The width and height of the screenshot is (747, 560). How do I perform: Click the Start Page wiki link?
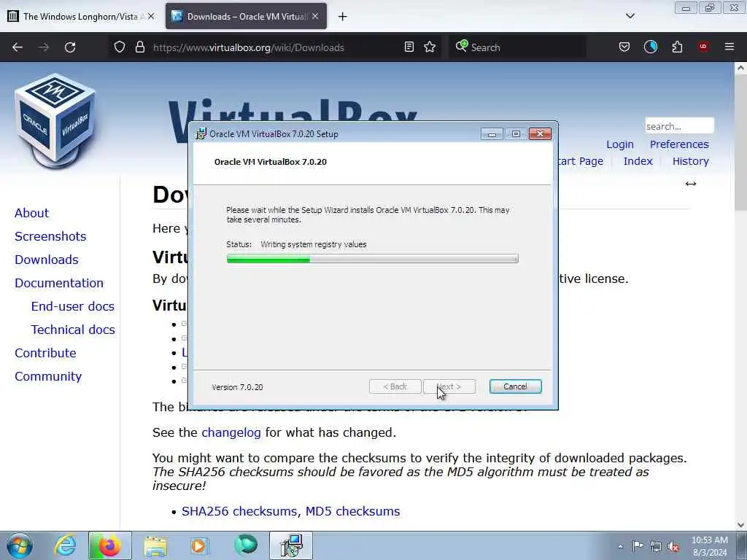click(581, 161)
